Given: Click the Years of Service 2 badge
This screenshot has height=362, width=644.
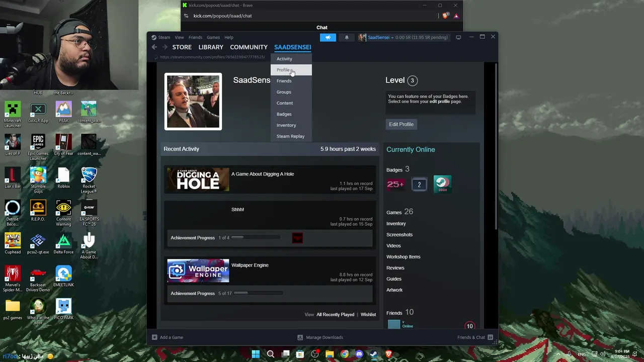Looking at the screenshot, I should pyautogui.click(x=419, y=185).
